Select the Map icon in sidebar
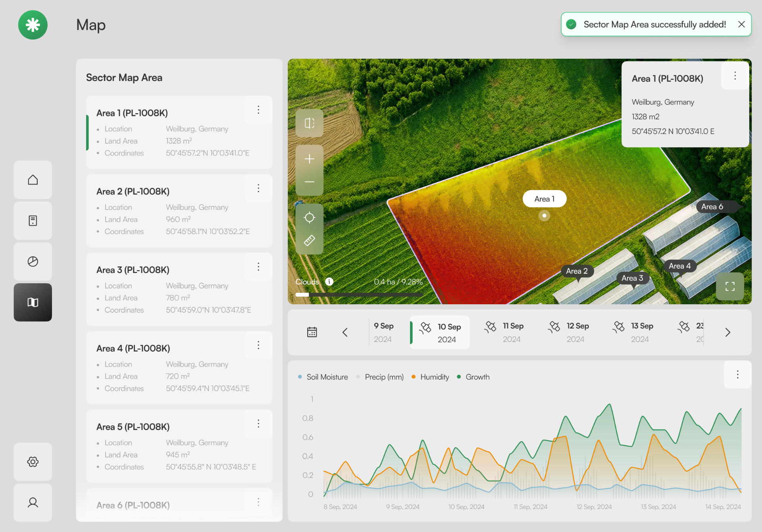The width and height of the screenshot is (762, 532). point(33,302)
